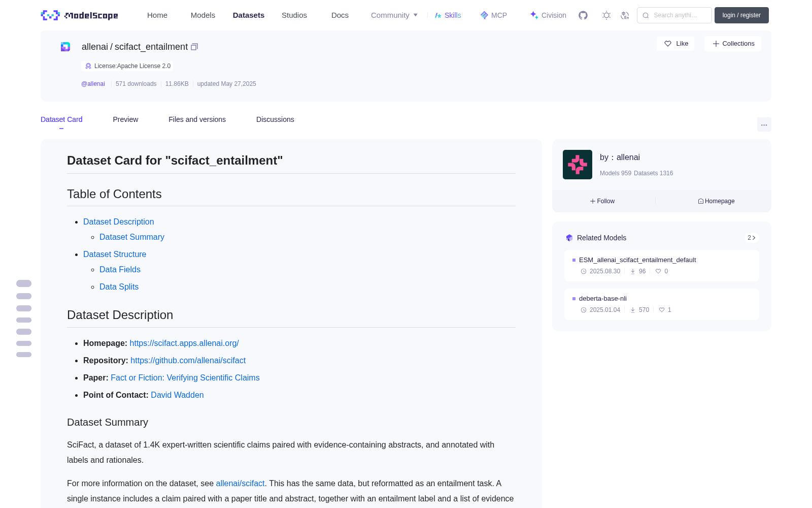Open David Wadden contact link
Screen dimensions: 812x508
click(x=177, y=395)
